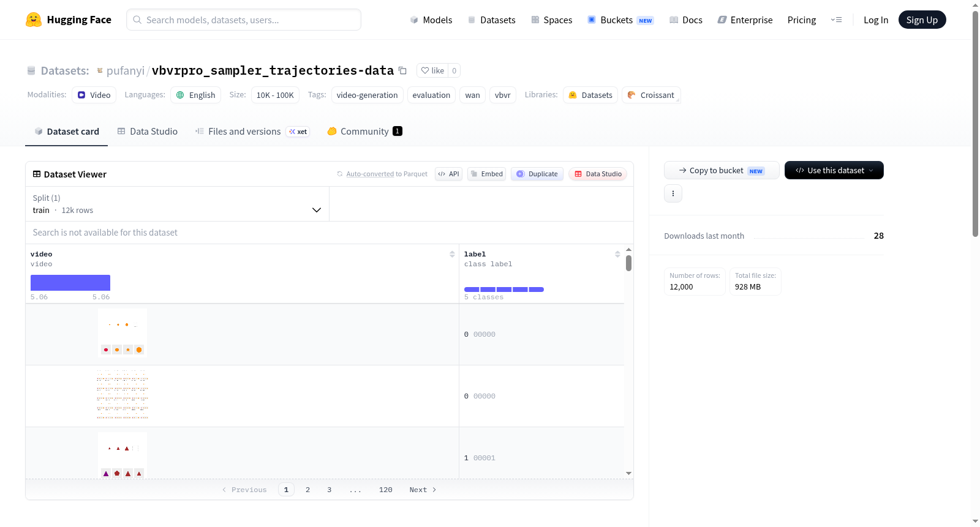This screenshot has height=527, width=980.
Task: Click the pufanyi user avatar icon
Action: [100, 70]
